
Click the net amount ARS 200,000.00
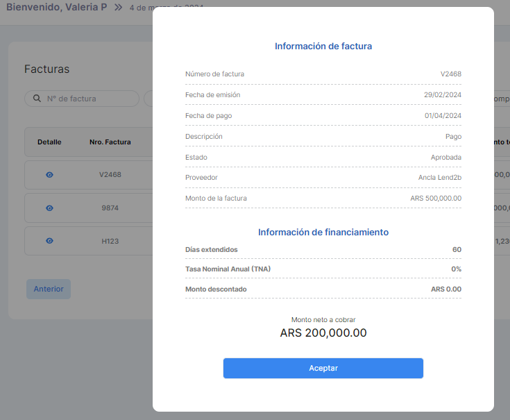tap(323, 333)
